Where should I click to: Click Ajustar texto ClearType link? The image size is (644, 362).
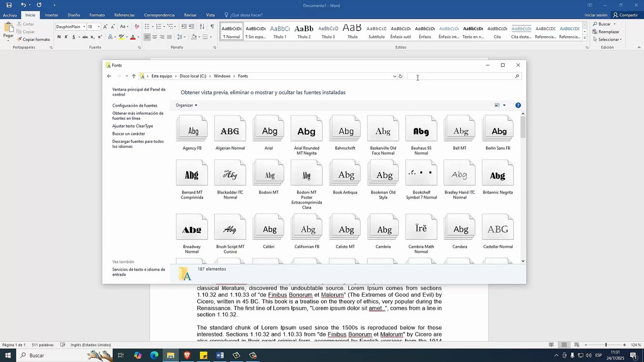click(133, 126)
